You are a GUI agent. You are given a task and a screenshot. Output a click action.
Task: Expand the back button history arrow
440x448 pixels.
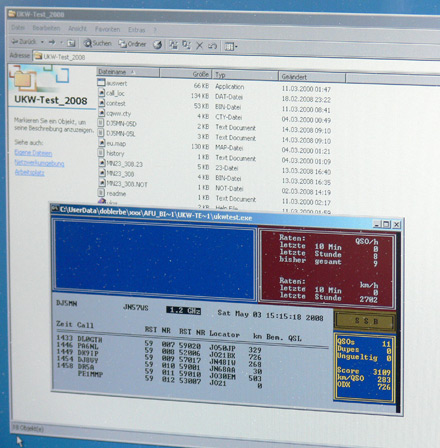[x=42, y=42]
